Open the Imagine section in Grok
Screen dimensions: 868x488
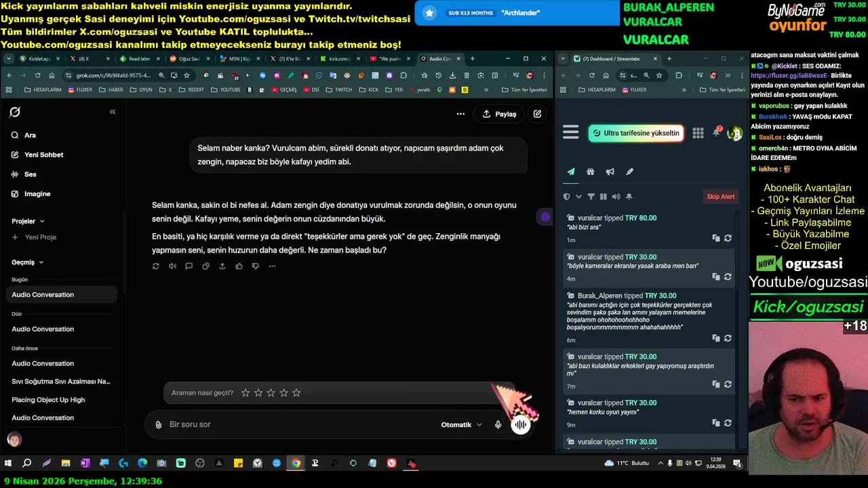coord(31,194)
